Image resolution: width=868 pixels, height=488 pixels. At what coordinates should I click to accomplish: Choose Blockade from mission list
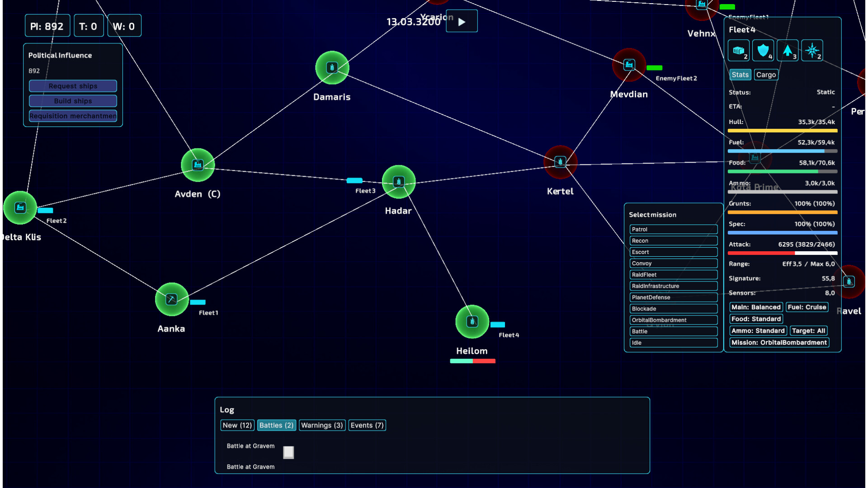click(x=673, y=309)
